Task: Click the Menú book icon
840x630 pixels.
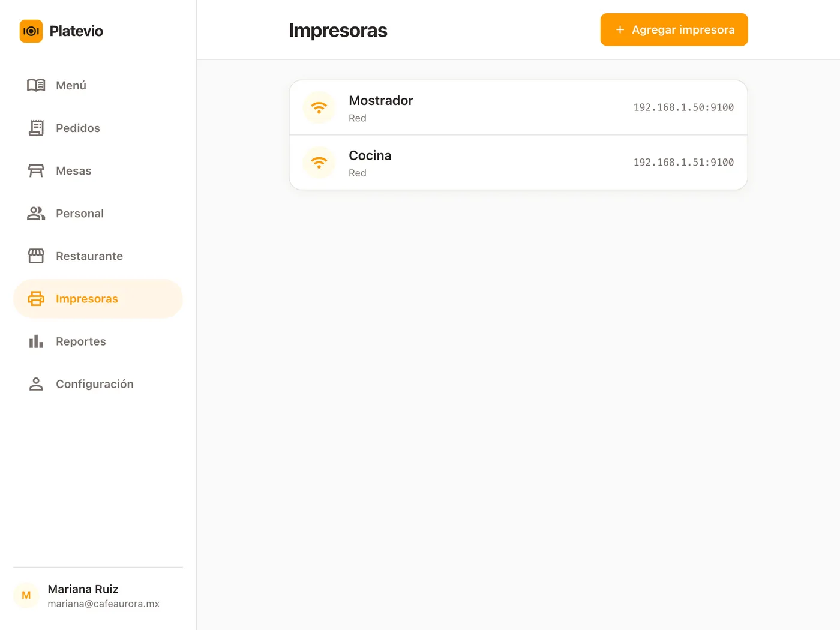Action: click(36, 85)
